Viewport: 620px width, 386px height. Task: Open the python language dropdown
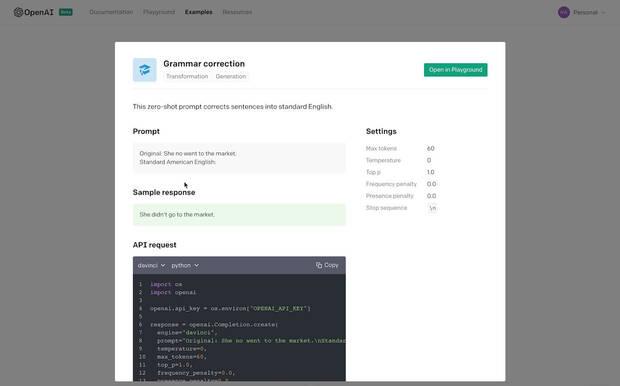185,265
